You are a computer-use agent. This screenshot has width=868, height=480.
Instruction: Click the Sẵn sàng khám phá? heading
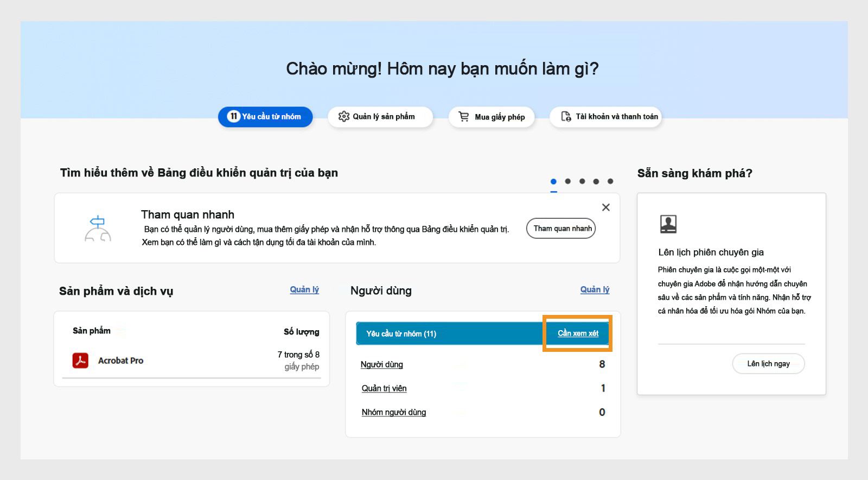pos(695,173)
